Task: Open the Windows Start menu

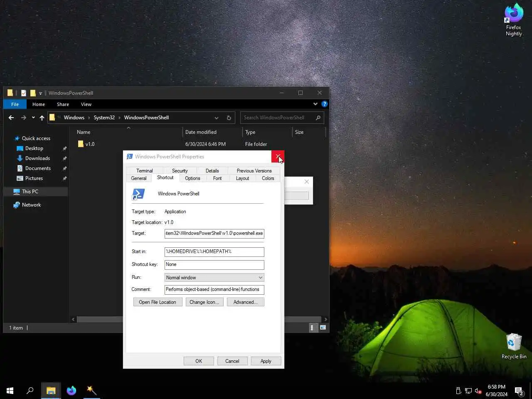Action: [10, 391]
